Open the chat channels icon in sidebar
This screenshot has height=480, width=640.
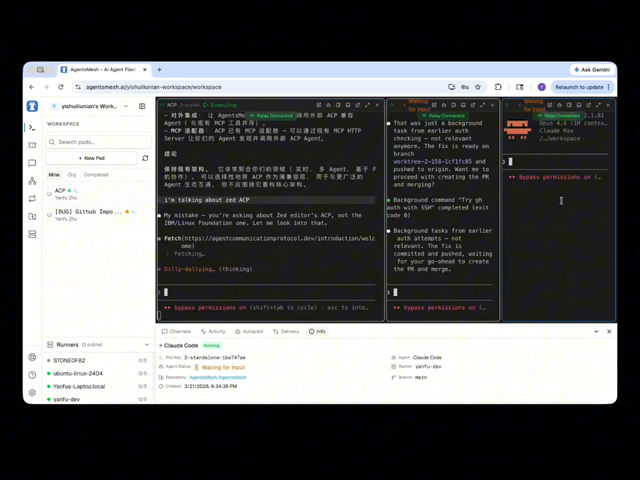coord(32,163)
